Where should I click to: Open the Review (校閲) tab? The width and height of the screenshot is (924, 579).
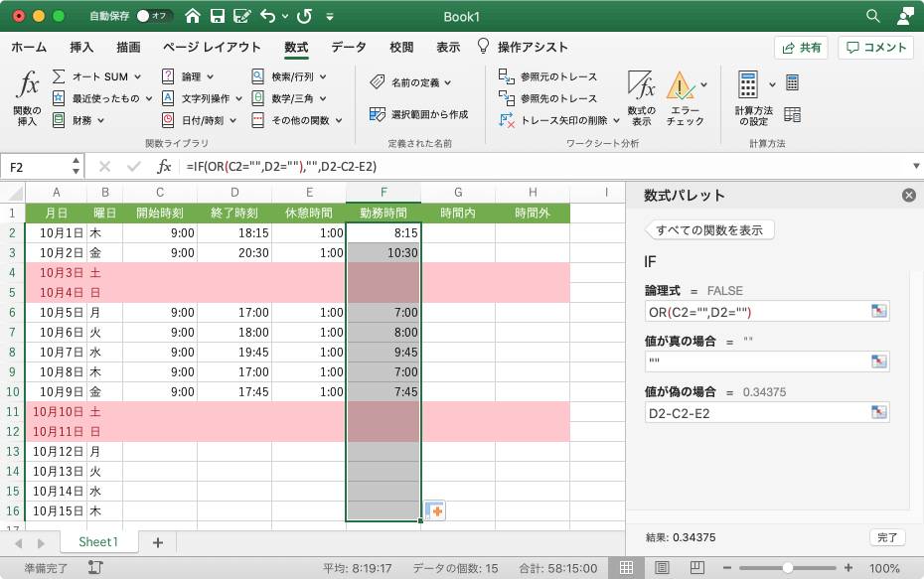401,47
